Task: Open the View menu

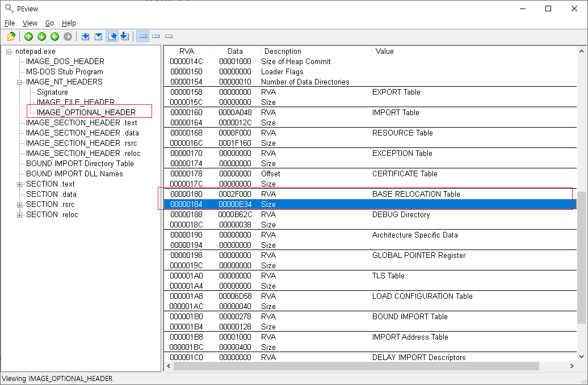Action: tap(30, 23)
